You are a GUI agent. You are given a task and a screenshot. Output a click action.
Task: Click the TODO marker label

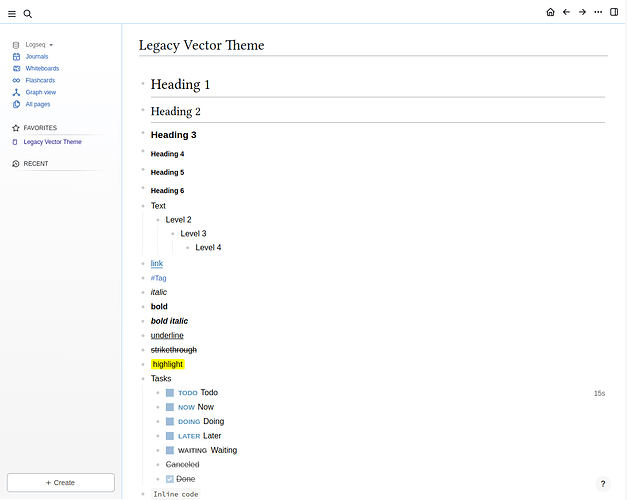188,393
